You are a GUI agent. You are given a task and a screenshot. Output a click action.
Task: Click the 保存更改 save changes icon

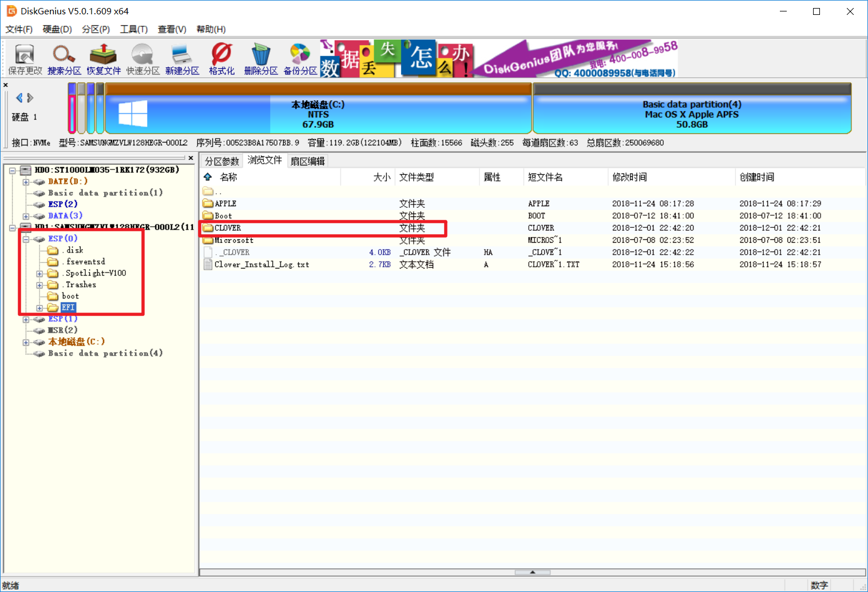[25, 60]
